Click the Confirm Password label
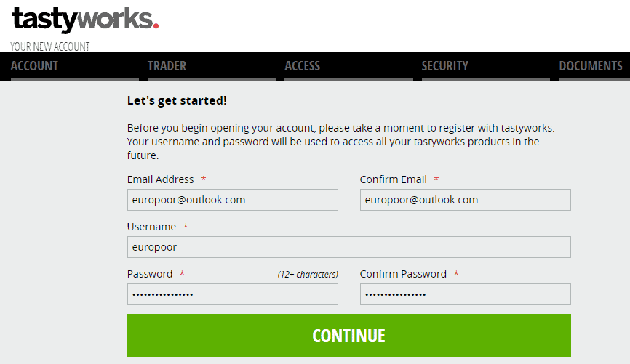This screenshot has height=364, width=630. click(x=403, y=274)
